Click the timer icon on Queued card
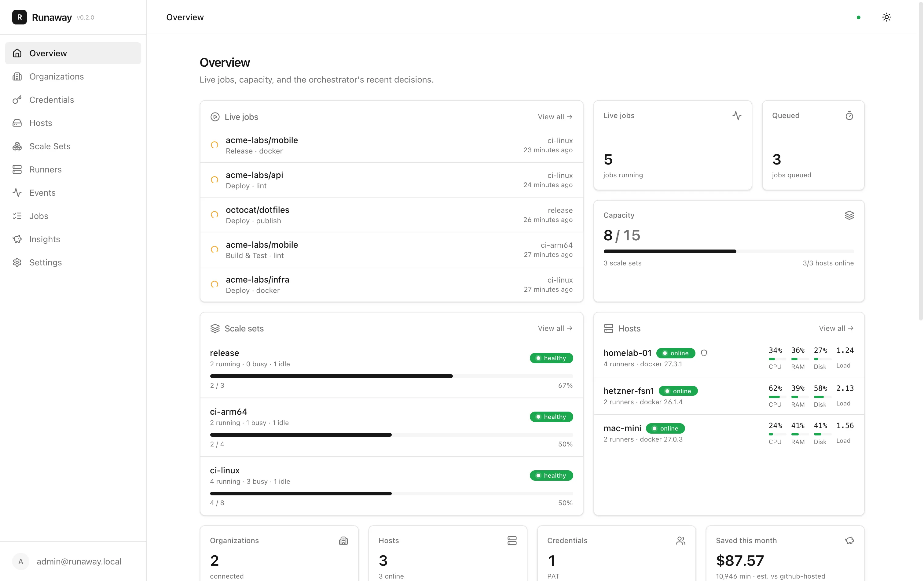The image size is (924, 581). (x=849, y=116)
